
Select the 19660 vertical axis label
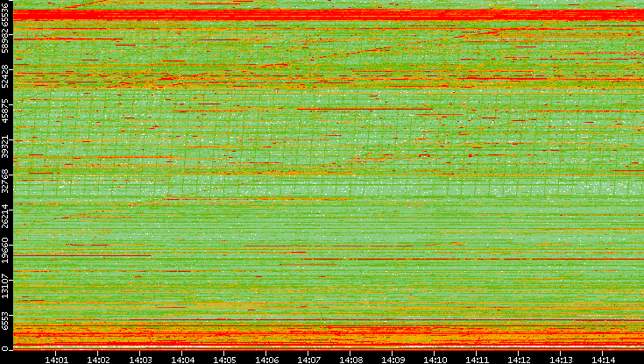[x=5, y=251]
